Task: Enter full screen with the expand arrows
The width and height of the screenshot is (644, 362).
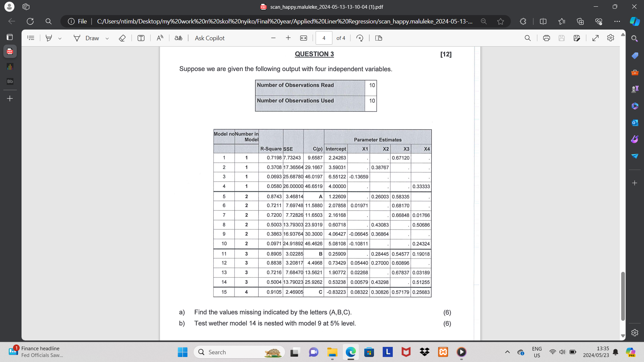Action: (x=596, y=38)
